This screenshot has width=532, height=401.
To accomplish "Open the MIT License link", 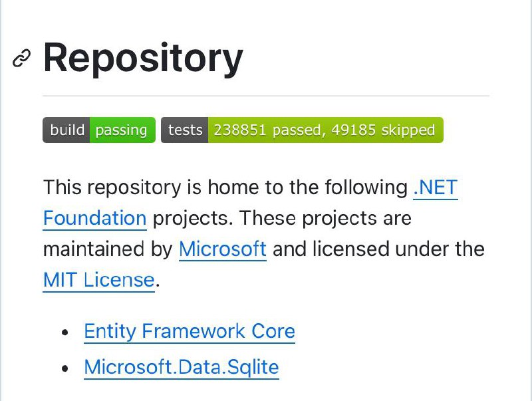I will (98, 280).
